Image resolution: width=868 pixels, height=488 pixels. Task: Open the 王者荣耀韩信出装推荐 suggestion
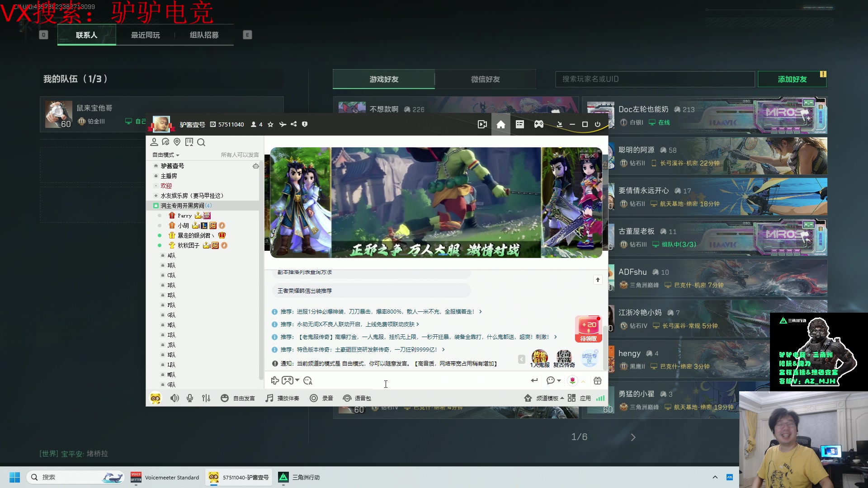(372, 291)
